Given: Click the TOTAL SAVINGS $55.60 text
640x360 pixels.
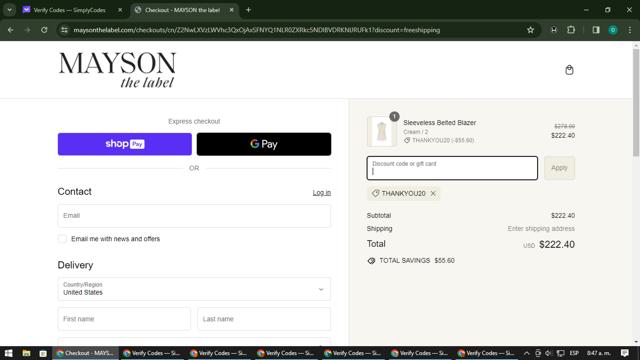Looking at the screenshot, I should tap(417, 260).
